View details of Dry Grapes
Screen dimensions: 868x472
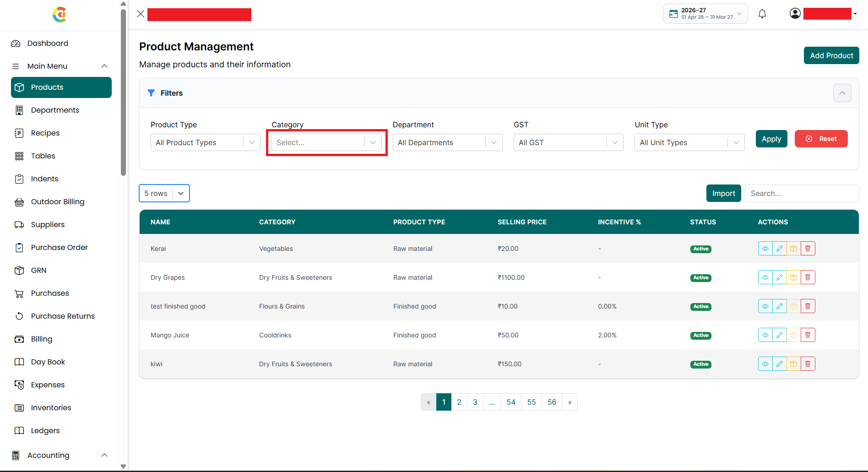765,277
